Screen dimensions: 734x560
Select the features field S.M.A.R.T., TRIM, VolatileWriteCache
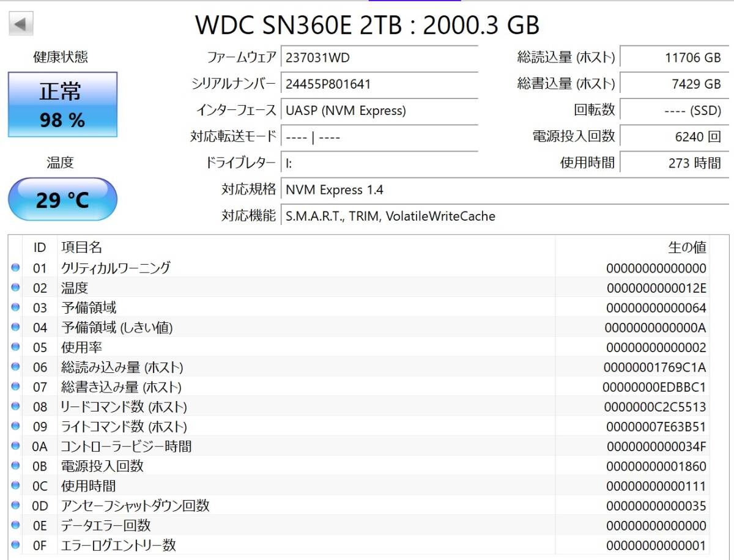[x=505, y=216]
